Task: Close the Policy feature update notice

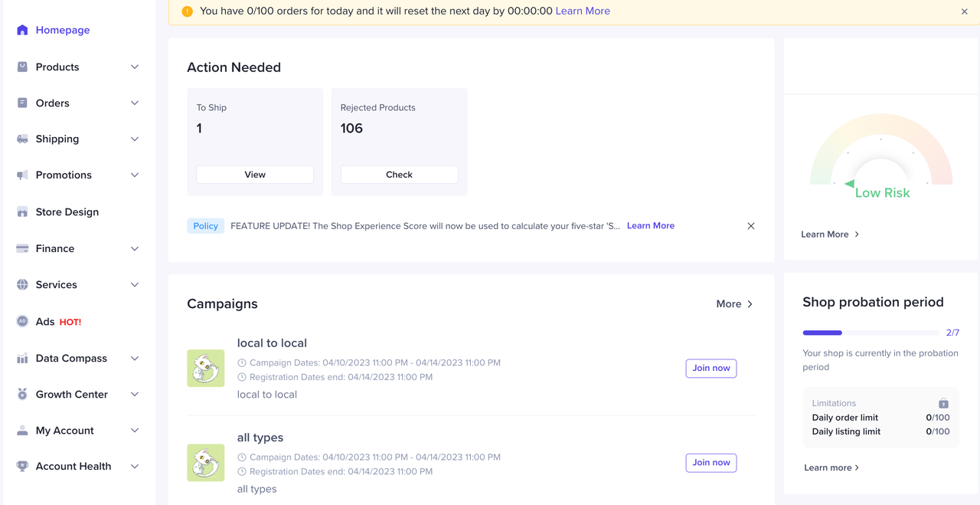Action: tap(751, 226)
